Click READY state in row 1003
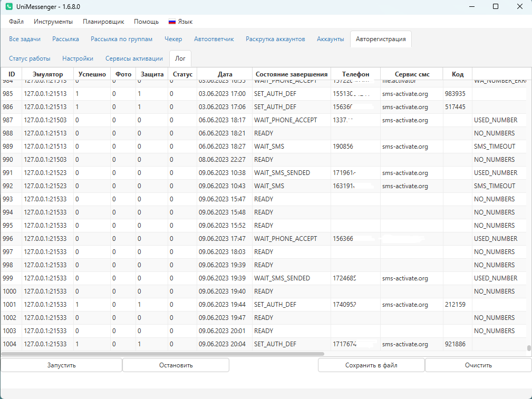532x399 pixels. click(264, 331)
